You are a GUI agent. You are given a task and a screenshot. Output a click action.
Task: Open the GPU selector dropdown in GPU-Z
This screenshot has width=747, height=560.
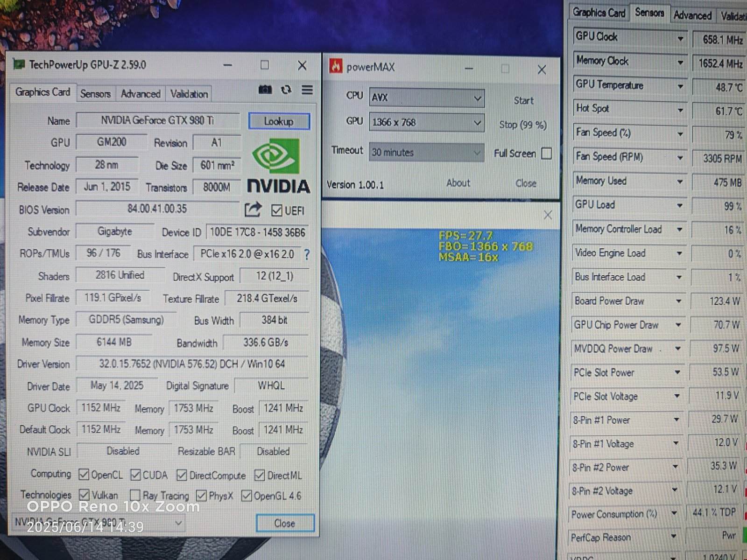(x=98, y=522)
